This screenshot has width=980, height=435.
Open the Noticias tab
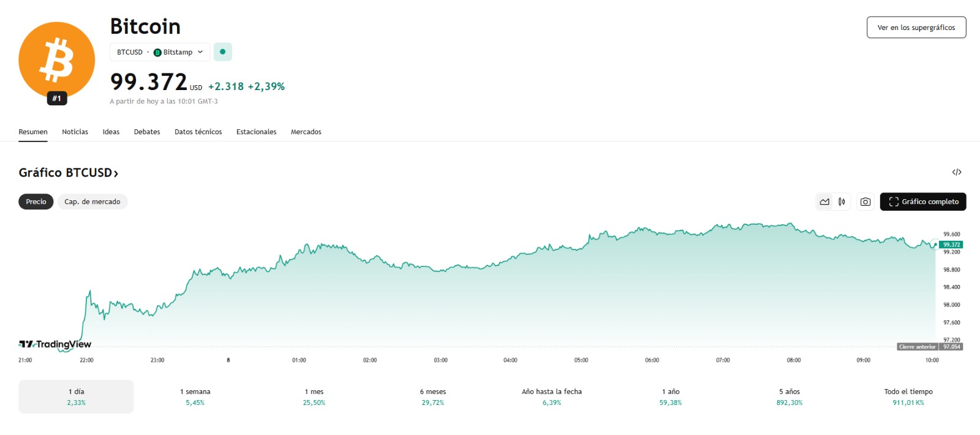tap(75, 132)
